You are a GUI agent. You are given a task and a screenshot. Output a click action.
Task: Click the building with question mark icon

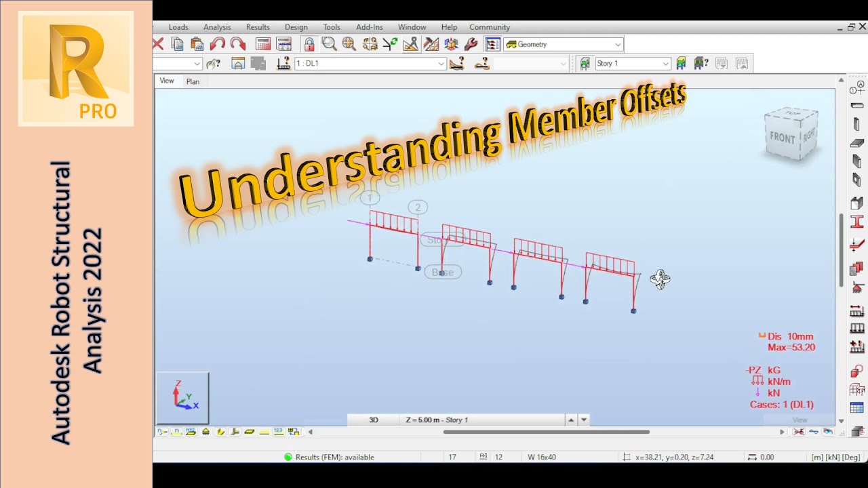pyautogui.click(x=701, y=63)
